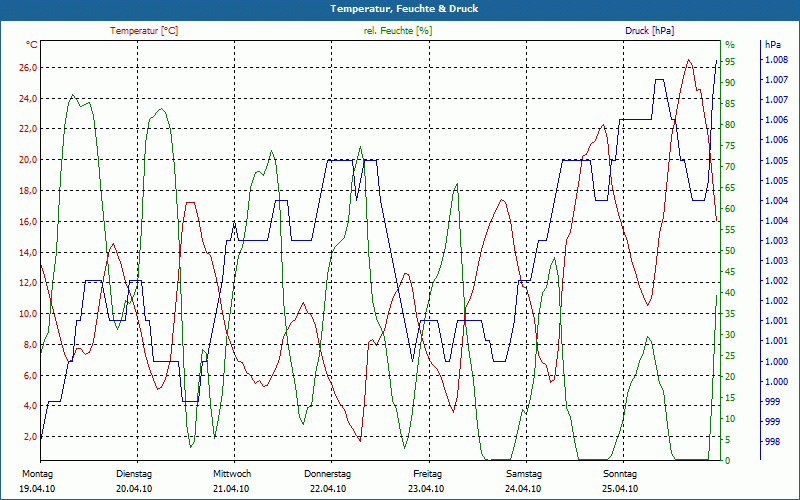Click the 'Samstag' day label
The image size is (800, 500).
coord(523,474)
